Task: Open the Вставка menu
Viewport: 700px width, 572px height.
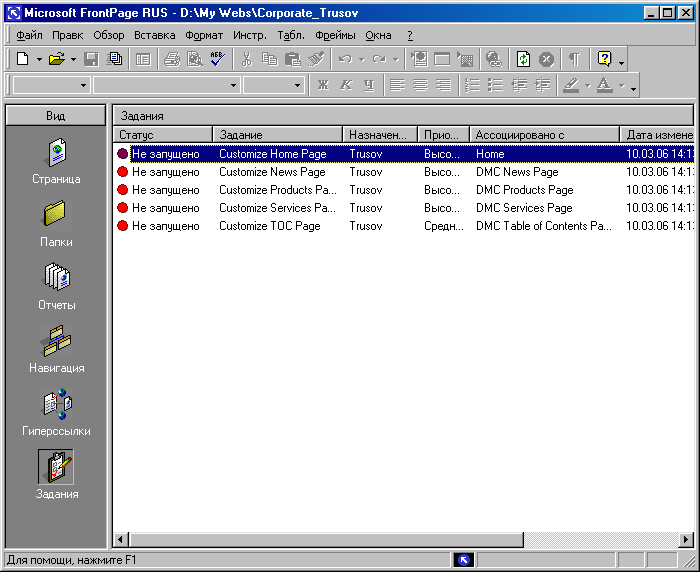Action: (154, 35)
